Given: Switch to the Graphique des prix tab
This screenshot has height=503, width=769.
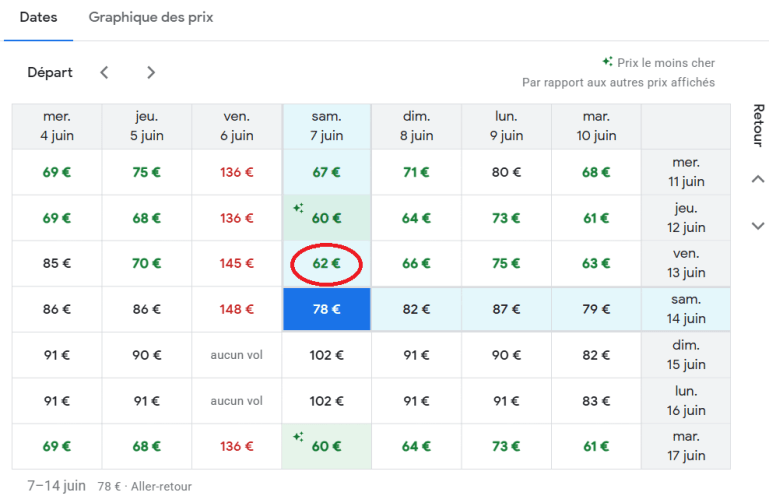Looking at the screenshot, I should click(x=150, y=18).
